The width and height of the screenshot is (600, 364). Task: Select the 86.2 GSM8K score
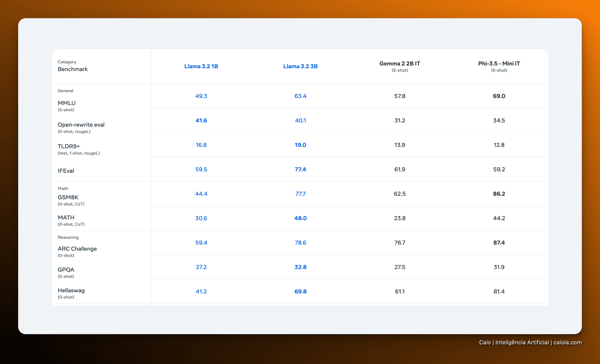pyautogui.click(x=499, y=194)
